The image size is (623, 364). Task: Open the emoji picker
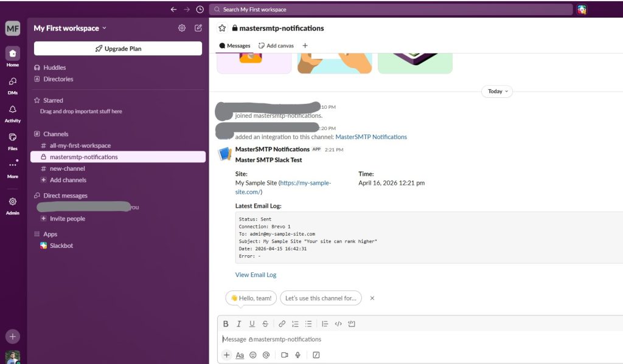click(x=252, y=355)
